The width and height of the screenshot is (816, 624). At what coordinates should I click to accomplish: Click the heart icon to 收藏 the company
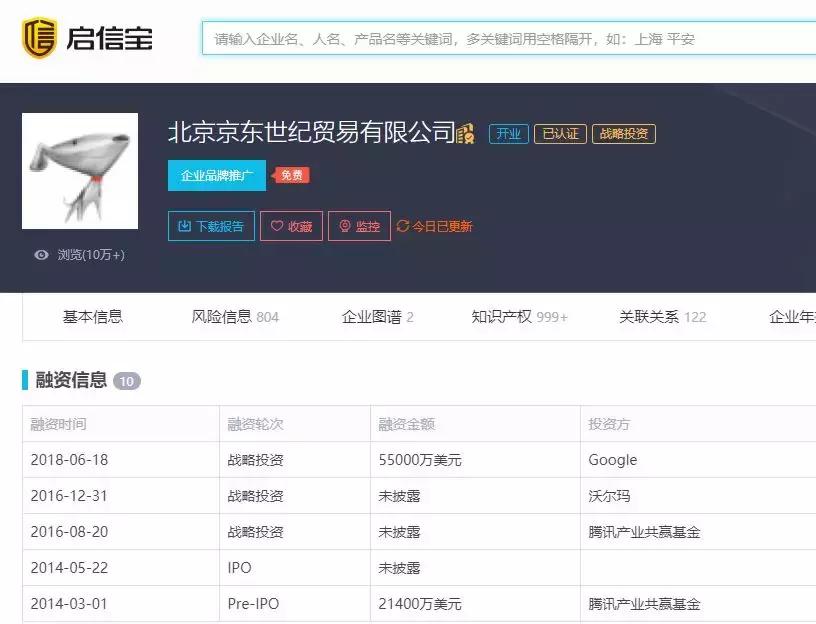(274, 225)
